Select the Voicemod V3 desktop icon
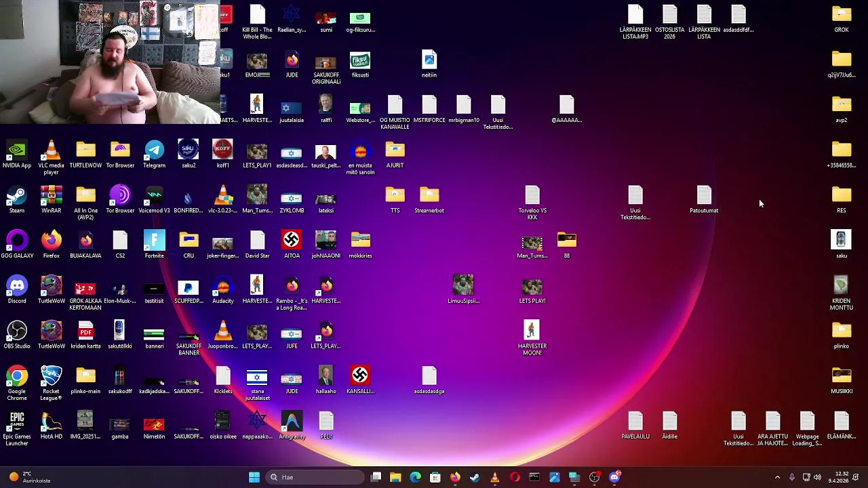The height and width of the screenshot is (488, 868). [154, 200]
